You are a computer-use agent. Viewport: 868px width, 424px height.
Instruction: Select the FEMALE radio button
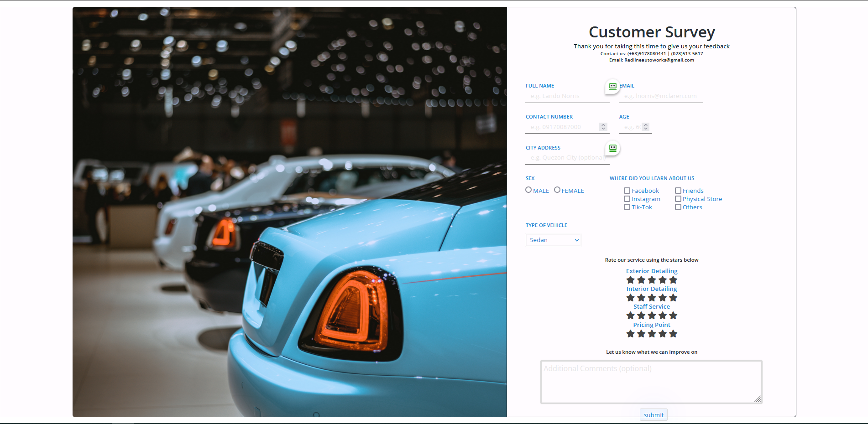[x=557, y=190]
